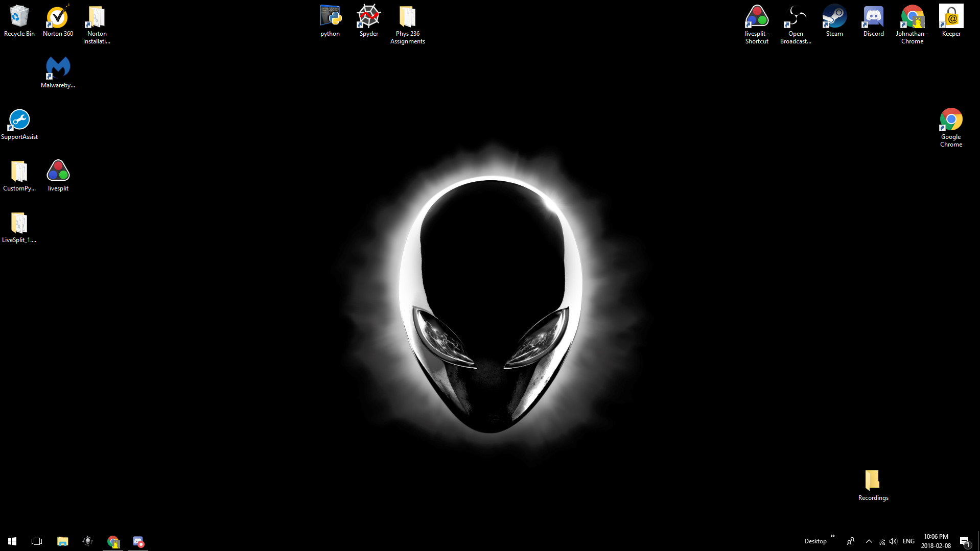Image resolution: width=980 pixels, height=551 pixels.
Task: Select the Recordings folder
Action: tap(873, 485)
